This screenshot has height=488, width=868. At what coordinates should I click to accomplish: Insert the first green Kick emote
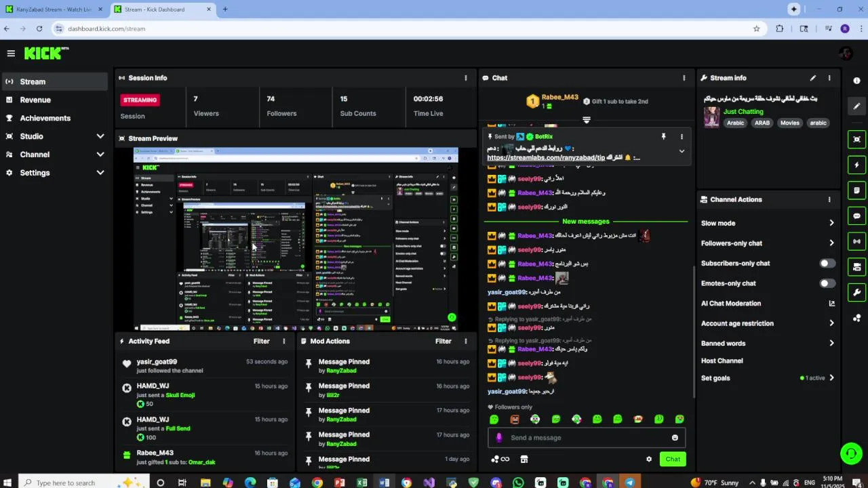click(494, 420)
